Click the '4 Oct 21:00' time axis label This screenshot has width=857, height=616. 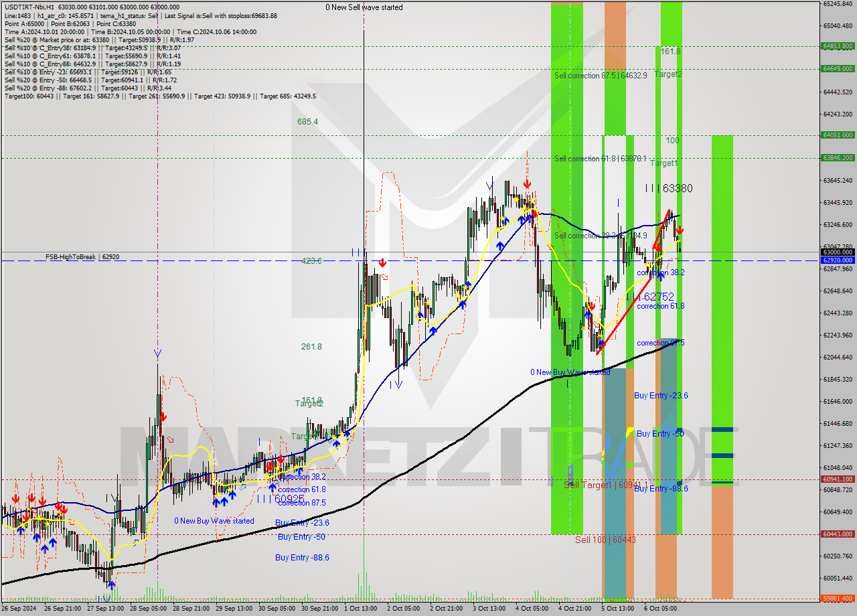576,609
